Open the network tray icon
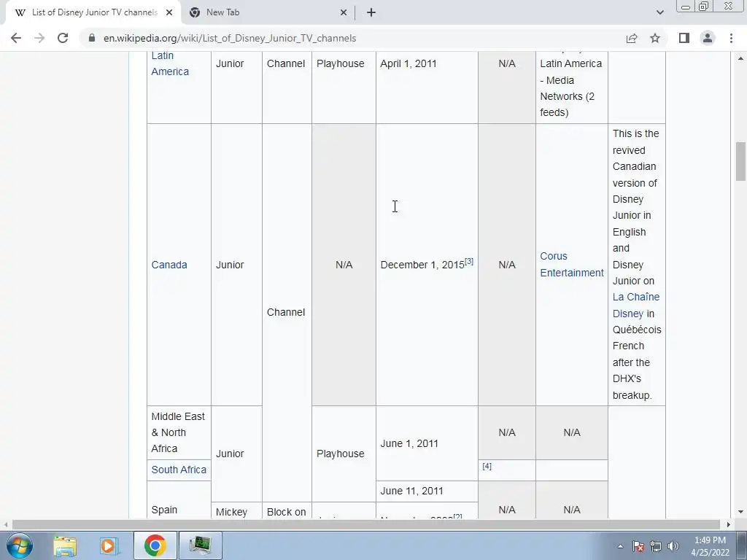Image resolution: width=747 pixels, height=560 pixels. (x=656, y=546)
